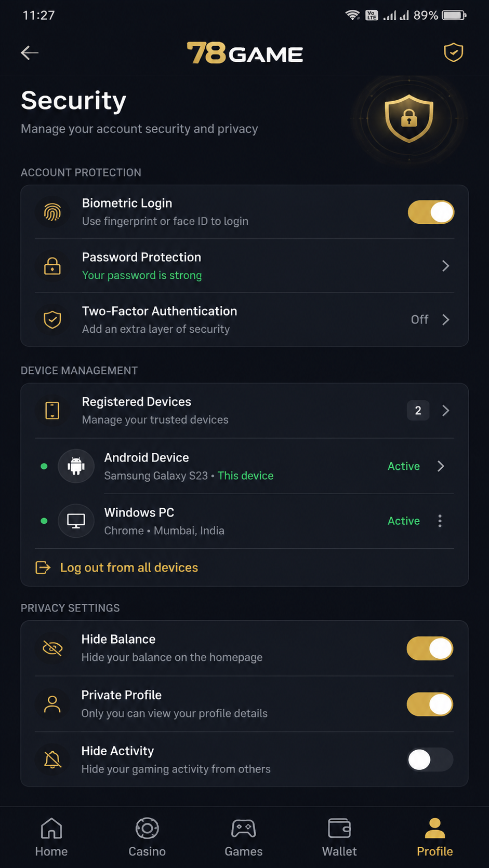Switch to the Wallet tab
This screenshot has height=868, width=489.
click(339, 837)
